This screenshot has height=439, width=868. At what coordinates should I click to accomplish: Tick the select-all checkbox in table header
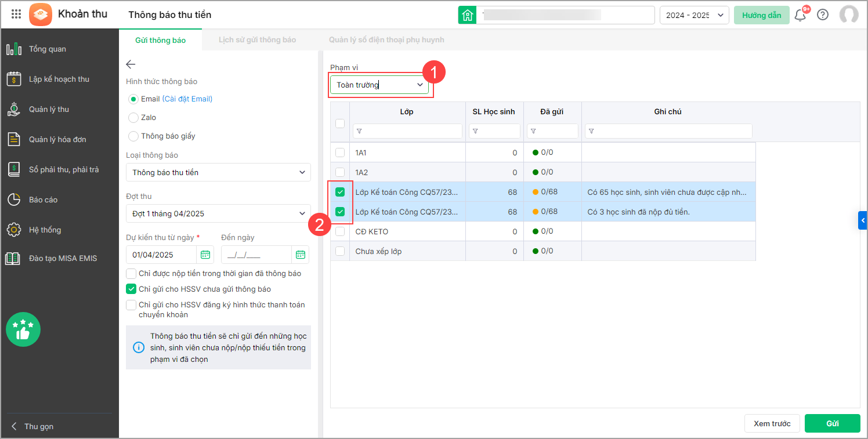(x=340, y=123)
